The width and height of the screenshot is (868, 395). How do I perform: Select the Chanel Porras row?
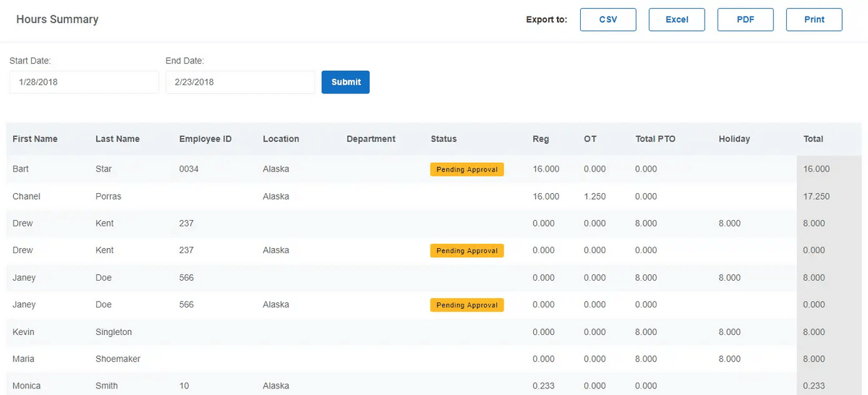(434, 196)
